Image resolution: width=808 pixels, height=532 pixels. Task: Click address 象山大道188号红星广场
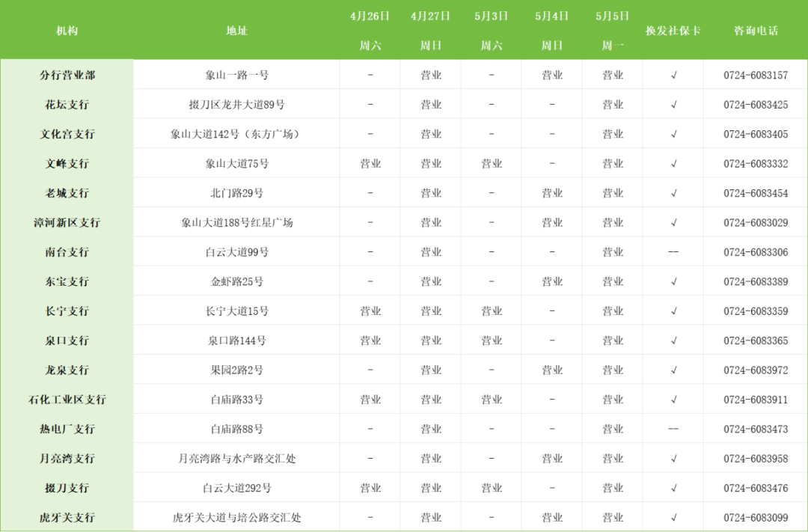[x=236, y=223]
